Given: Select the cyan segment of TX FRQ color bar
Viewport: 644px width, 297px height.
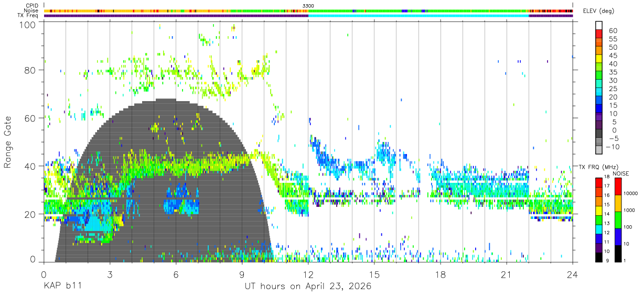Looking at the screenshot, I should [x=599, y=228].
